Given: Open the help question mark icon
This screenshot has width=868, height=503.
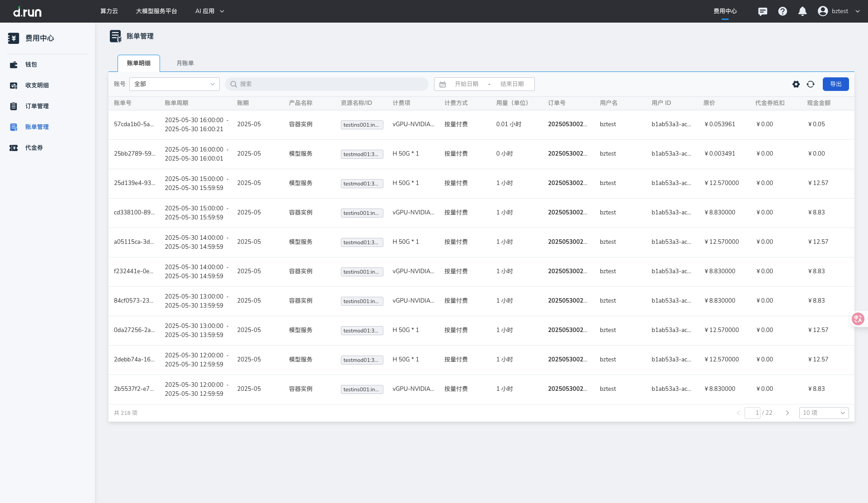Looking at the screenshot, I should (783, 11).
